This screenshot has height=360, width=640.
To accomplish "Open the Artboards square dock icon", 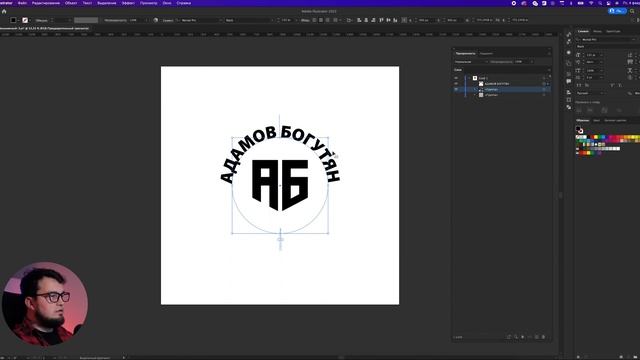I will [569, 100].
